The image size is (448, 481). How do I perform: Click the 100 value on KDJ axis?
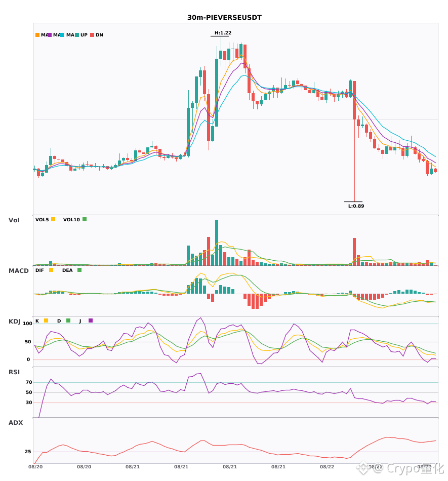pyautogui.click(x=27, y=324)
